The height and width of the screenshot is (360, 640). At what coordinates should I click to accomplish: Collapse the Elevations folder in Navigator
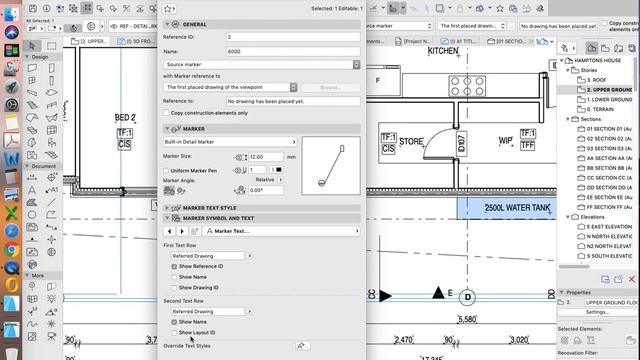568,217
